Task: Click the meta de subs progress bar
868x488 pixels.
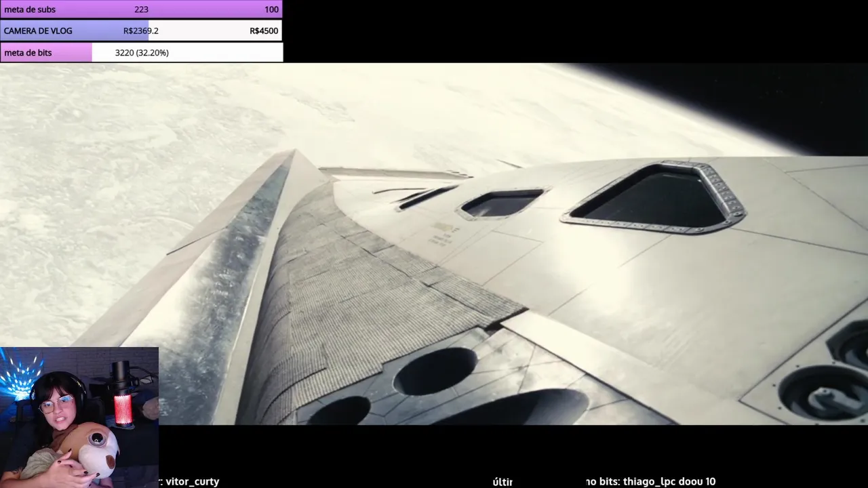Action: click(x=141, y=9)
